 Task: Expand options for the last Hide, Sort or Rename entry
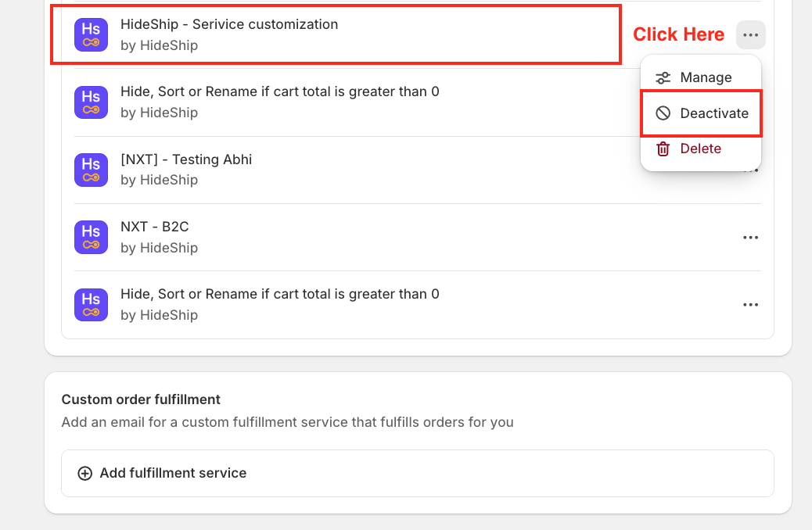(x=750, y=305)
